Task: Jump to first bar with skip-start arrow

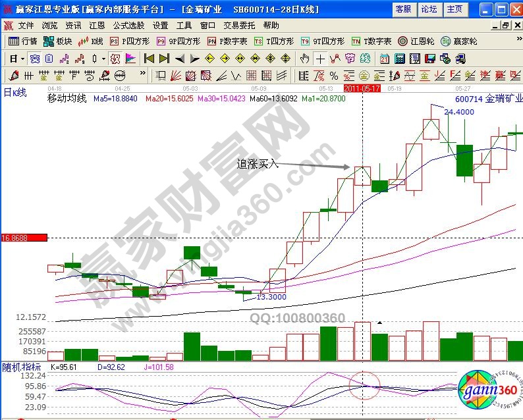Action: click(148, 58)
